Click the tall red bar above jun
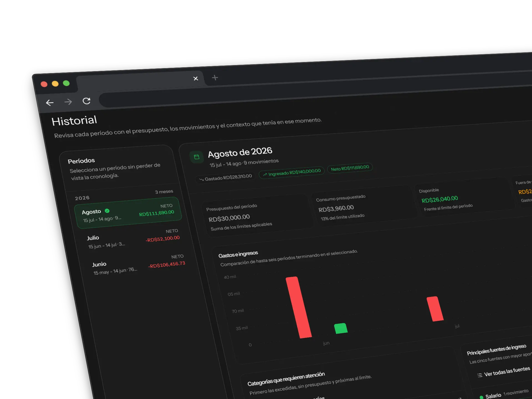The width and height of the screenshot is (532, 399). point(299,307)
